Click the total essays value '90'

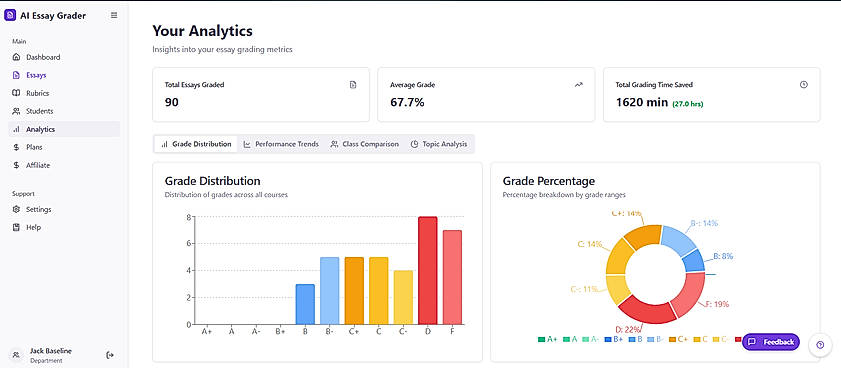172,102
